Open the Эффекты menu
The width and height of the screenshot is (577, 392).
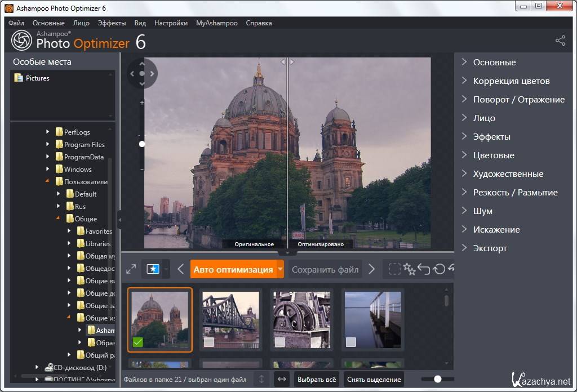[112, 23]
